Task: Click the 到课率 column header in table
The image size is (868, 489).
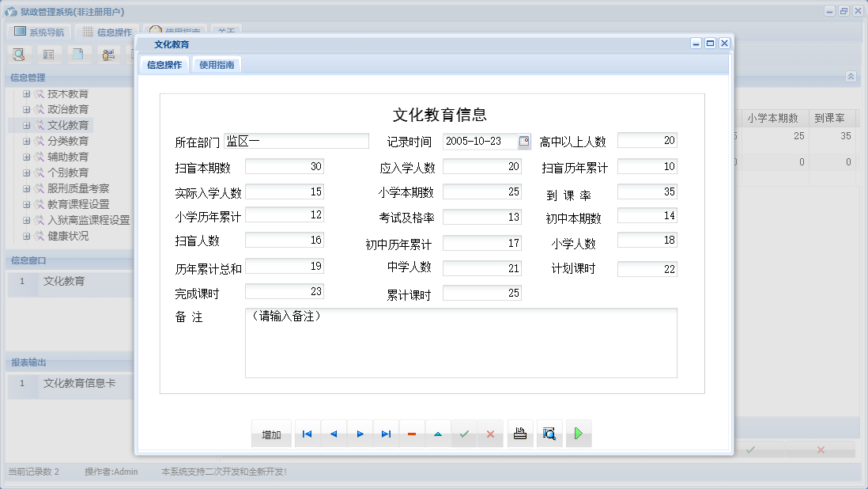Action: coord(830,118)
